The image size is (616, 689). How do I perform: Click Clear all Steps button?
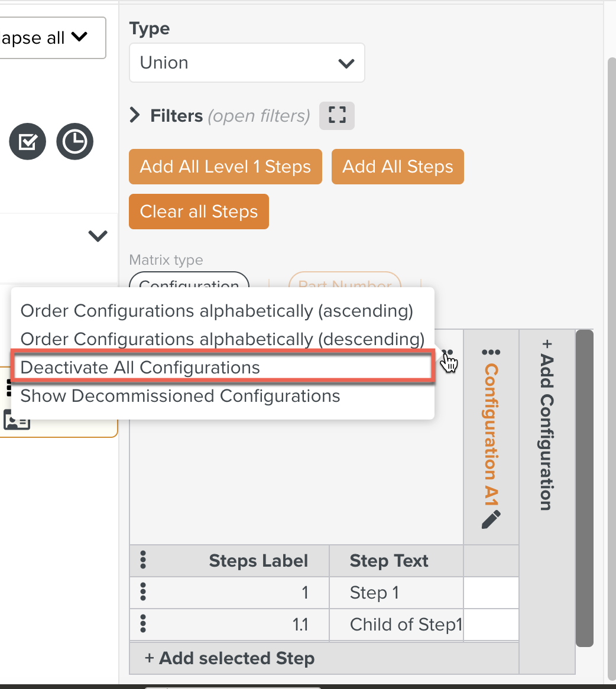coord(199,212)
